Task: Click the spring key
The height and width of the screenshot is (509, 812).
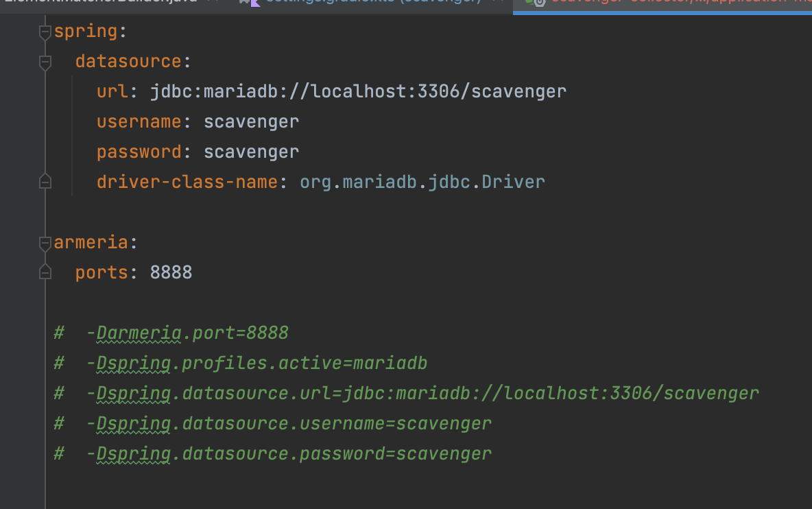Action: click(86, 32)
